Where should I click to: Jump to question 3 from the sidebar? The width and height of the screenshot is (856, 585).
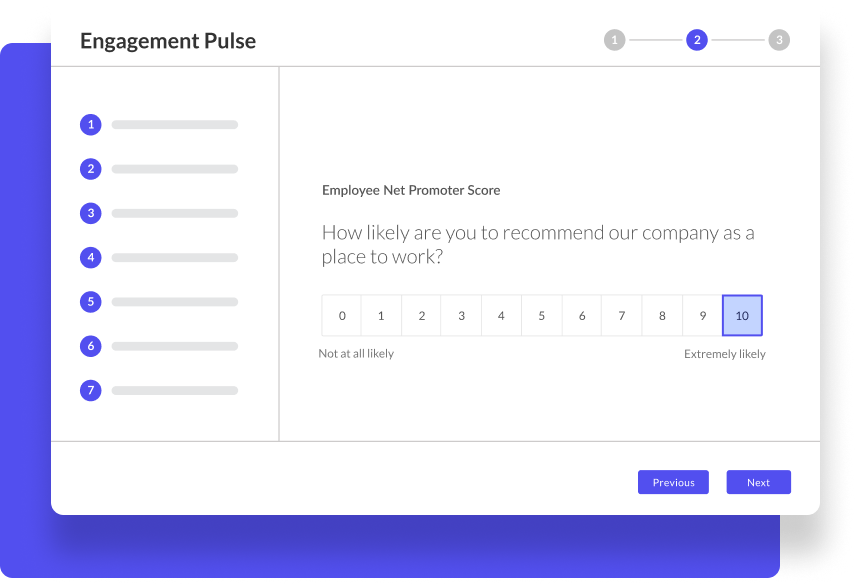90,213
